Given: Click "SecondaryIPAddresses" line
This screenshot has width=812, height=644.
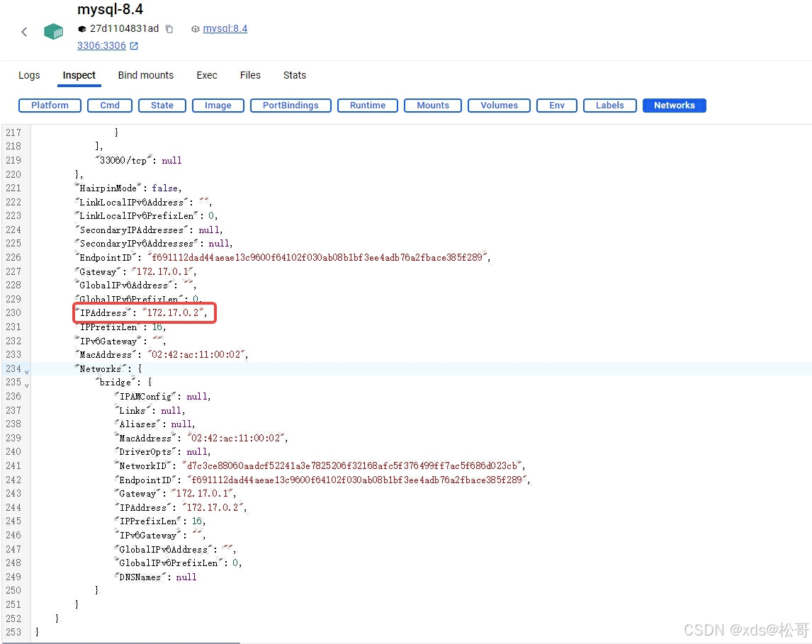Looking at the screenshot, I should pos(149,230).
